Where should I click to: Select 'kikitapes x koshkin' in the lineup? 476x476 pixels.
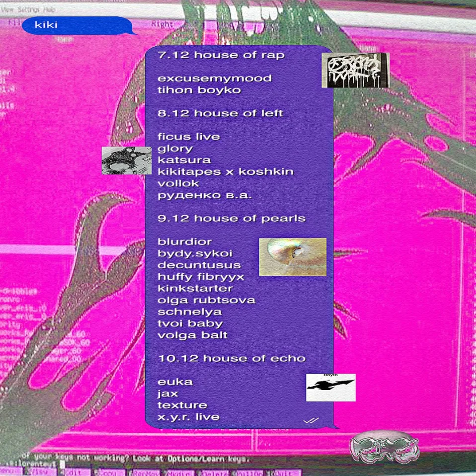225,172
